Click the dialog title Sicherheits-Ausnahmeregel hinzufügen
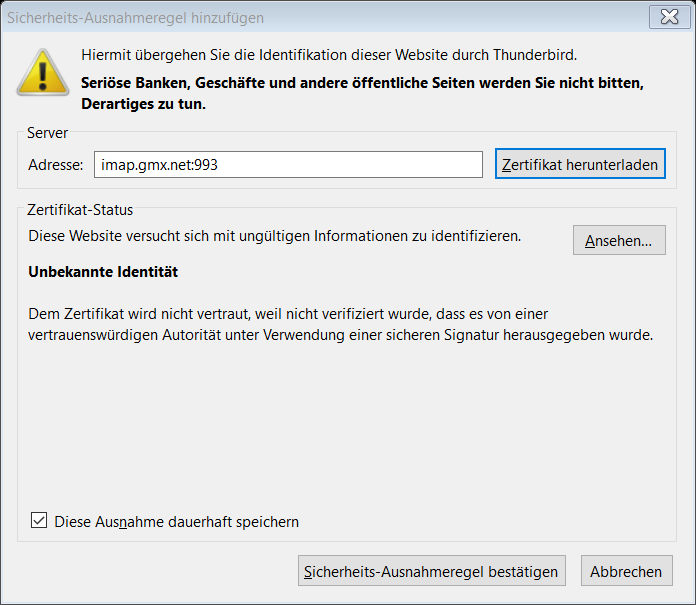Viewport: 696px width, 605px height. 135,18
